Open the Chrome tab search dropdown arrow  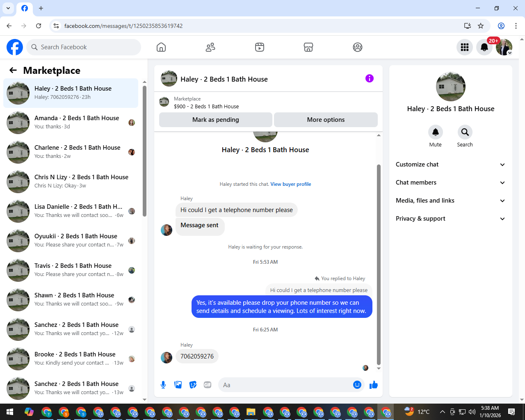point(8,8)
